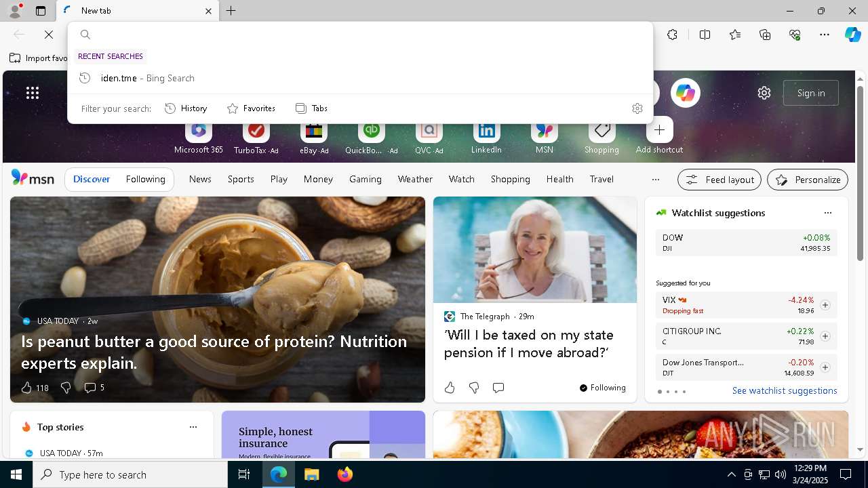868x488 pixels.
Task: Open Extensions puzzle icon in toolbar
Action: point(672,35)
